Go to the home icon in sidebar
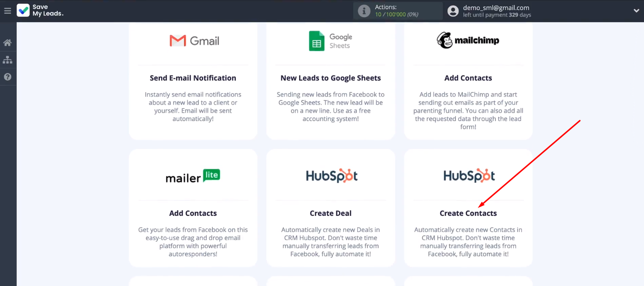The image size is (644, 286). coord(8,43)
